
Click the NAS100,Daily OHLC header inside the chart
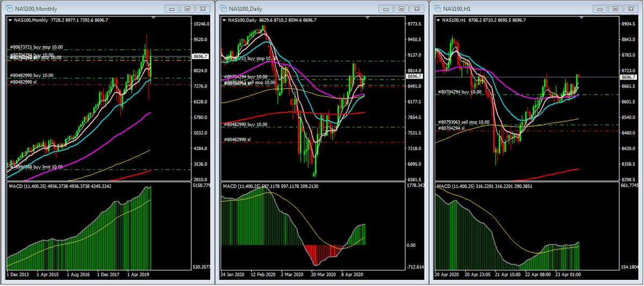point(272,20)
